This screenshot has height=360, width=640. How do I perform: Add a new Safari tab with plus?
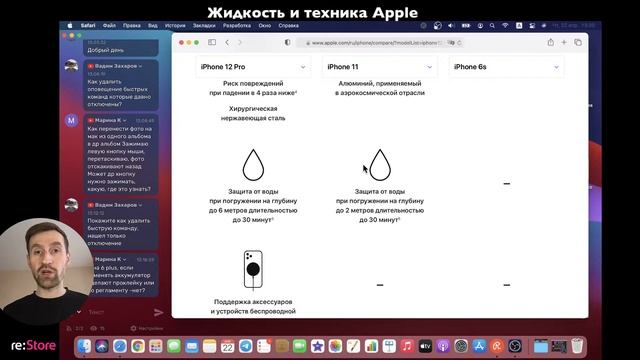(x=564, y=42)
